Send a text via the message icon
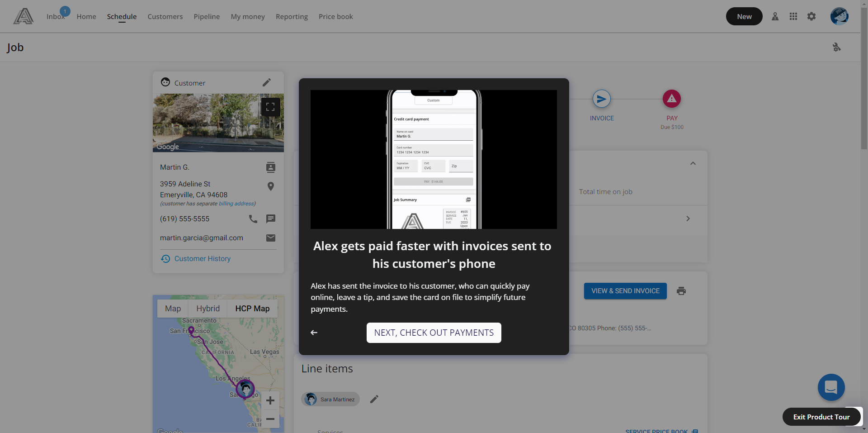This screenshot has height=433, width=868. [271, 219]
